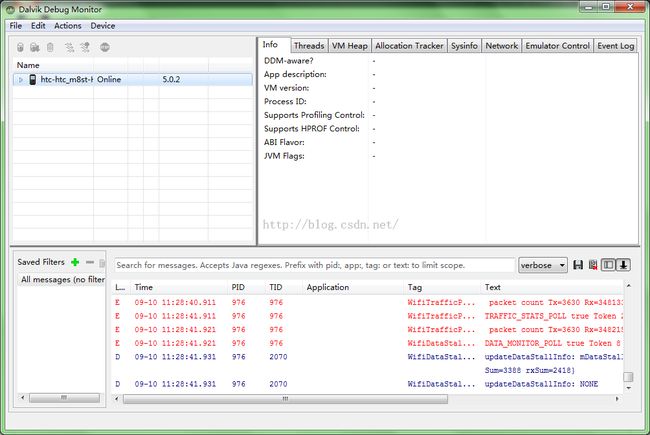Click the Start Method Profiling icon
650x435 pixels.
[85, 47]
